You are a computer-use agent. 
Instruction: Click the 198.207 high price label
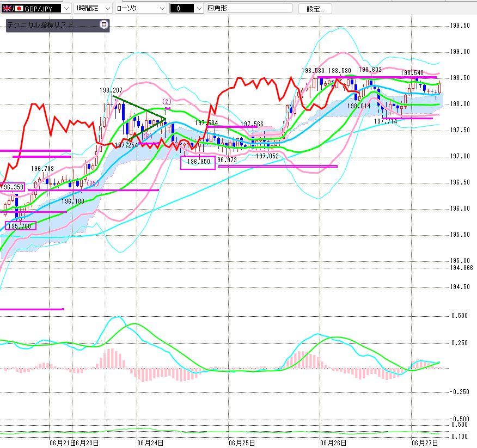click(111, 90)
